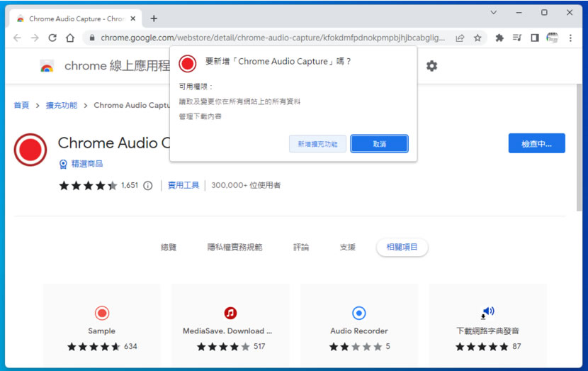This screenshot has width=588, height=371.
Task: Click the page vertical scrollbar
Action: [579, 148]
